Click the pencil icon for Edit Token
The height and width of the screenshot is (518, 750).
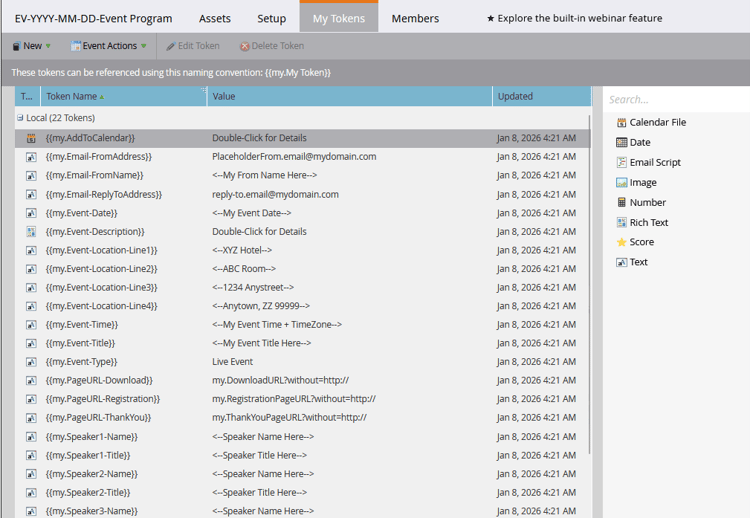pyautogui.click(x=171, y=46)
